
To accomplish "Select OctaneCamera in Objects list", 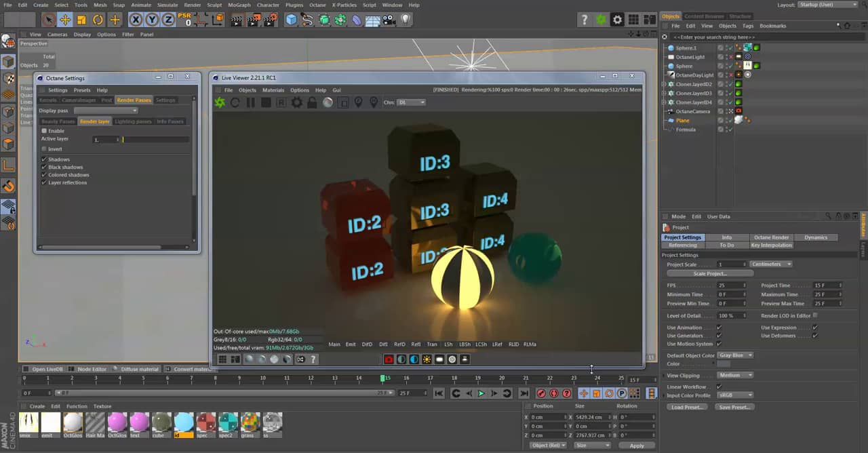I will [692, 111].
